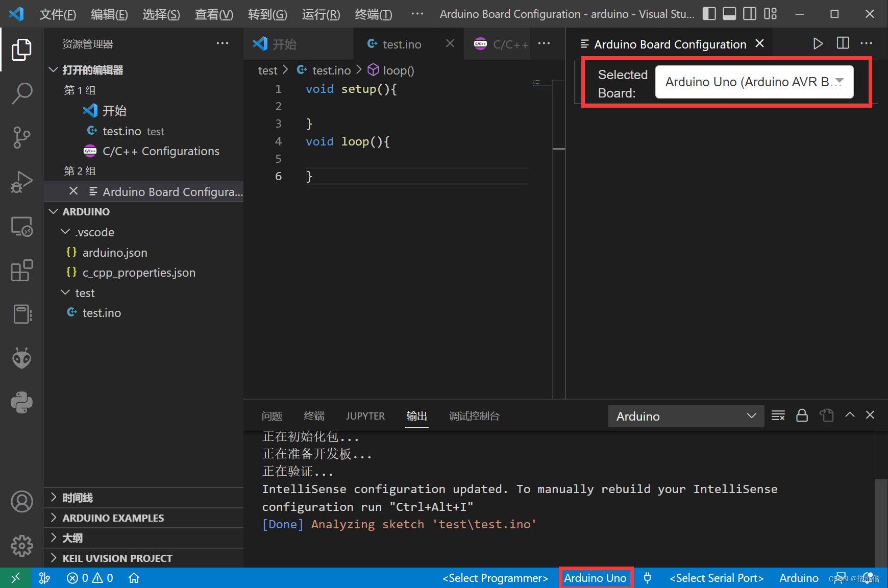Open the 选择(S) menu
The height and width of the screenshot is (588, 888).
(x=161, y=14)
